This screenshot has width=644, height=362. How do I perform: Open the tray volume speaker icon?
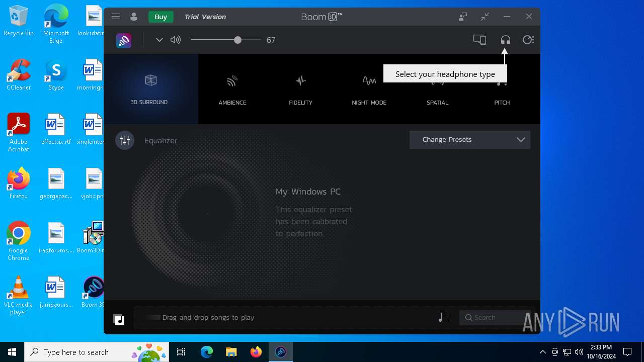pos(579,352)
